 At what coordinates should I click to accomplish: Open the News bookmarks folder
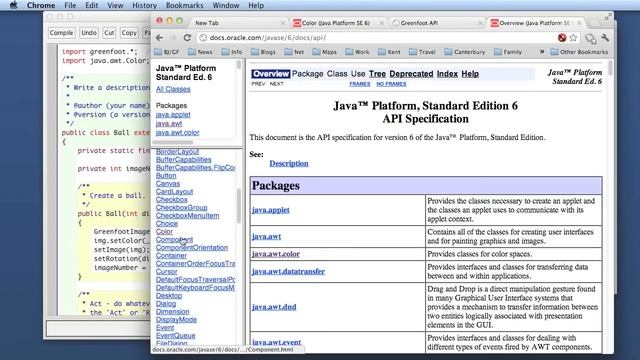[x=200, y=52]
